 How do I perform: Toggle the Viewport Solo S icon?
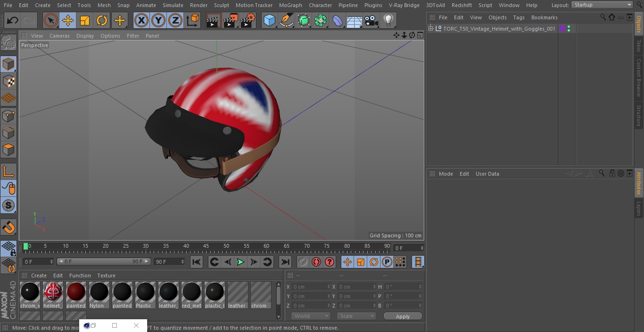coord(8,205)
